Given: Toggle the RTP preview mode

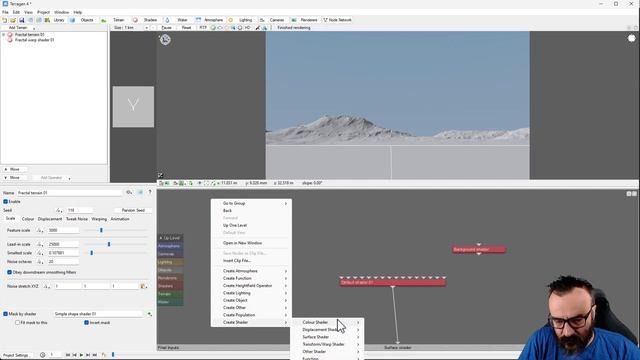Looking at the screenshot, I should (x=203, y=28).
